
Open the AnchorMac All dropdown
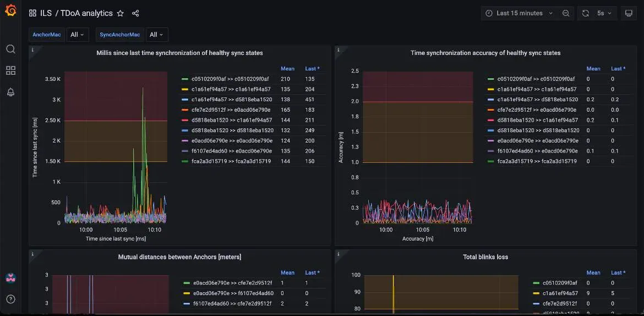[77, 35]
